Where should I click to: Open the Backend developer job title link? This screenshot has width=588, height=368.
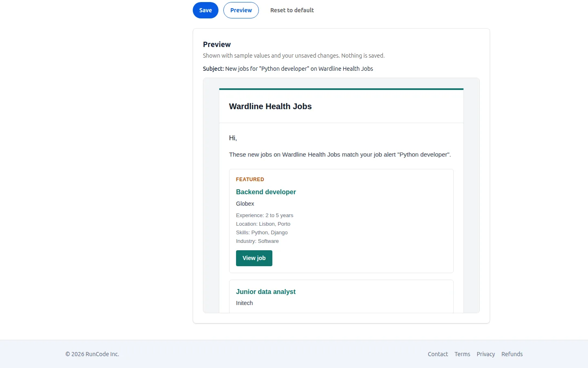point(266,192)
